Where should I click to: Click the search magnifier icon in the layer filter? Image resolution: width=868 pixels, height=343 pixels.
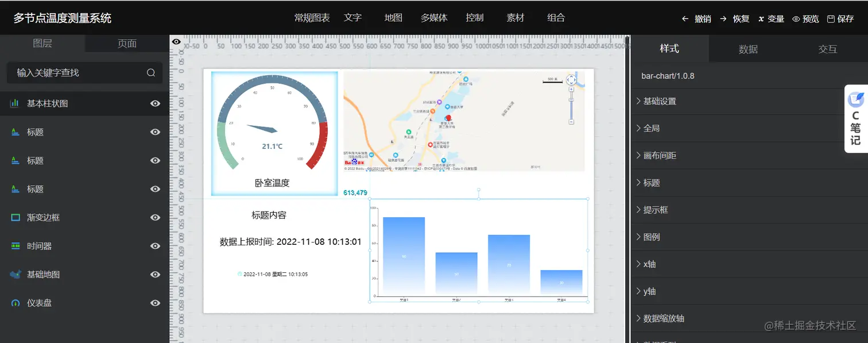(x=151, y=72)
